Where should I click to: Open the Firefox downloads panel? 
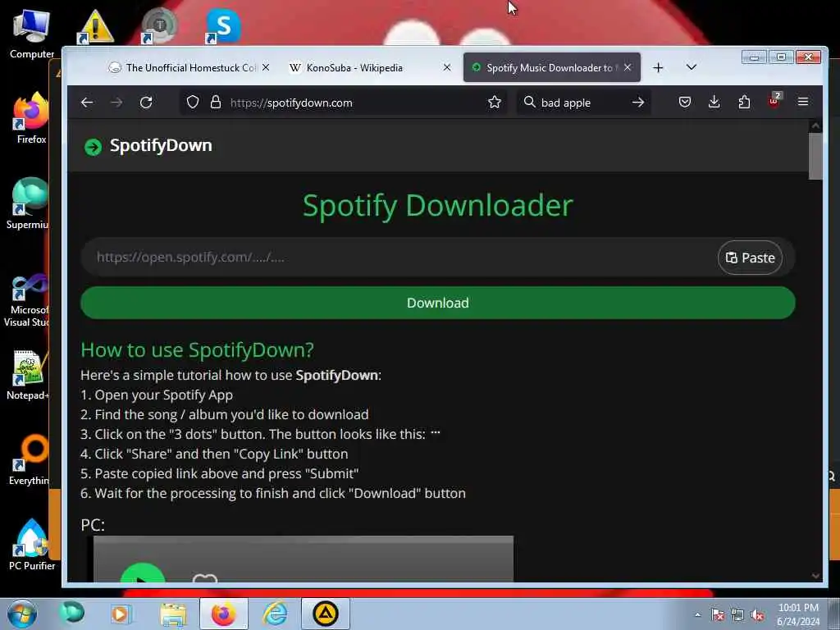(714, 102)
